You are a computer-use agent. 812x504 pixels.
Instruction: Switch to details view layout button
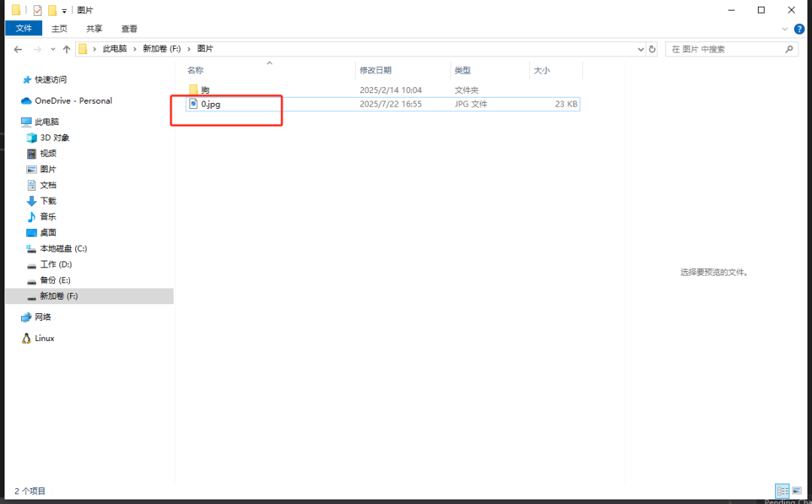point(782,490)
